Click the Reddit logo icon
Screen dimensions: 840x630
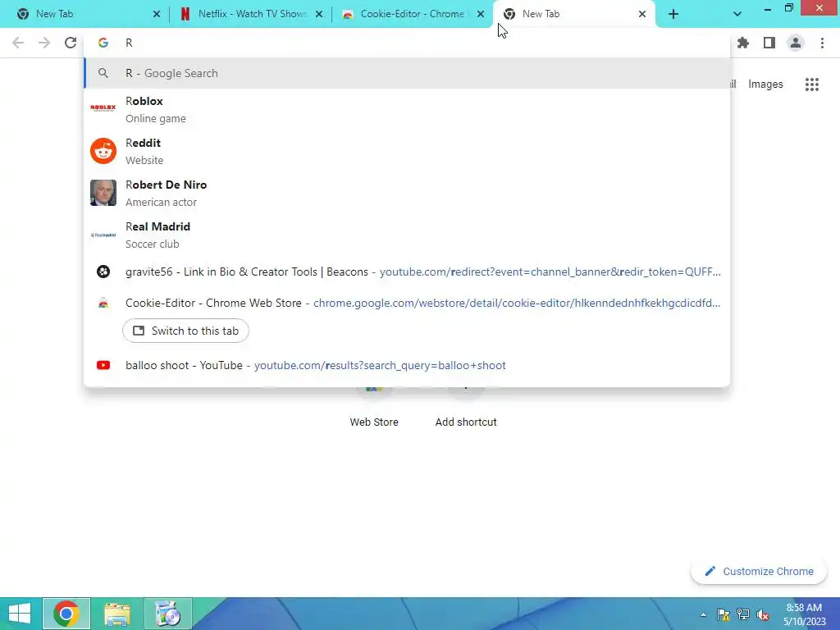click(103, 151)
